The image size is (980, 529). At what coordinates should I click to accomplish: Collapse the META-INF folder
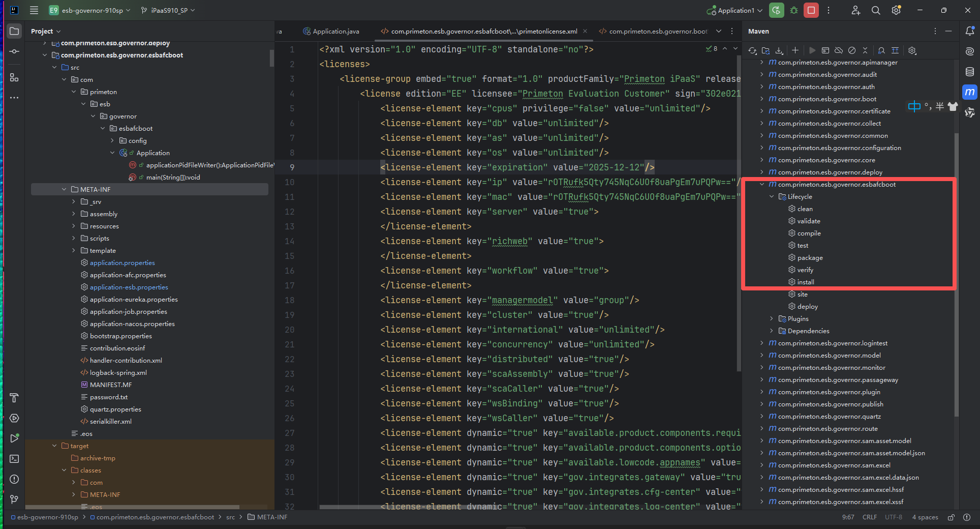tap(64, 190)
